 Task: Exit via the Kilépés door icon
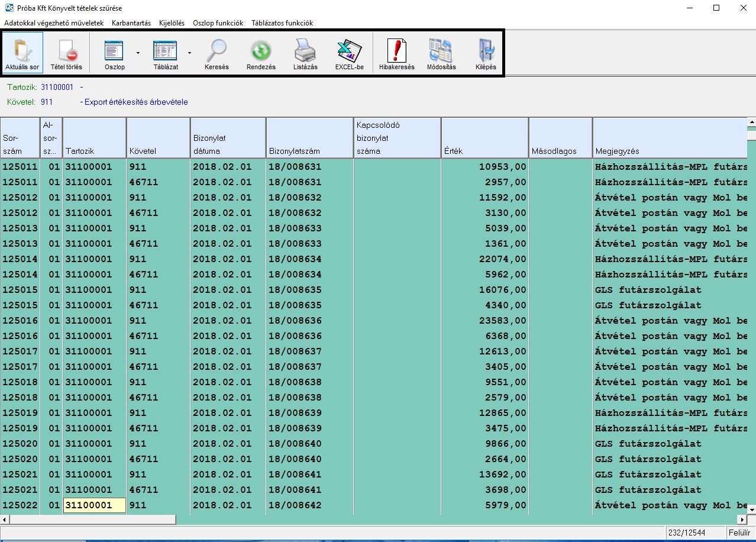(486, 52)
